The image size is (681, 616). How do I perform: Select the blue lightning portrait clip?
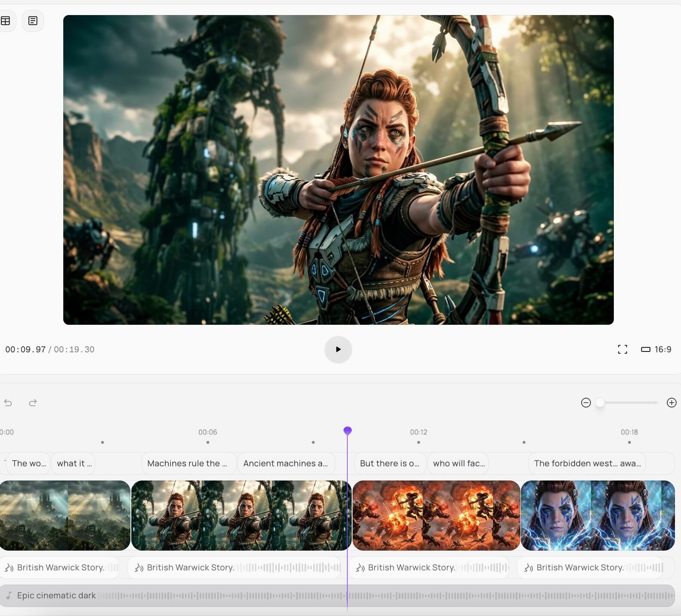tap(597, 515)
